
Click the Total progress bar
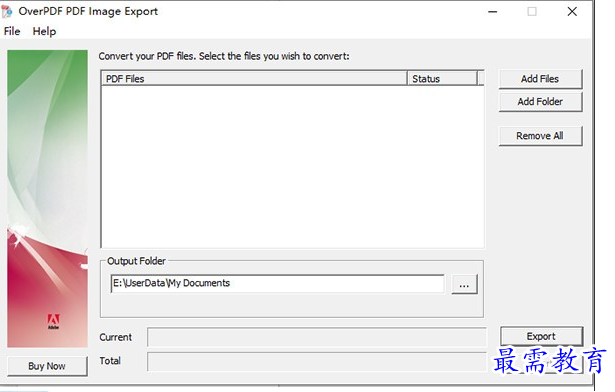pos(317,361)
